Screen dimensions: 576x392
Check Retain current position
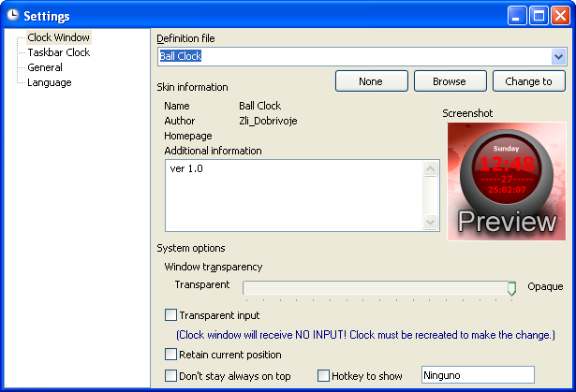pyautogui.click(x=170, y=355)
